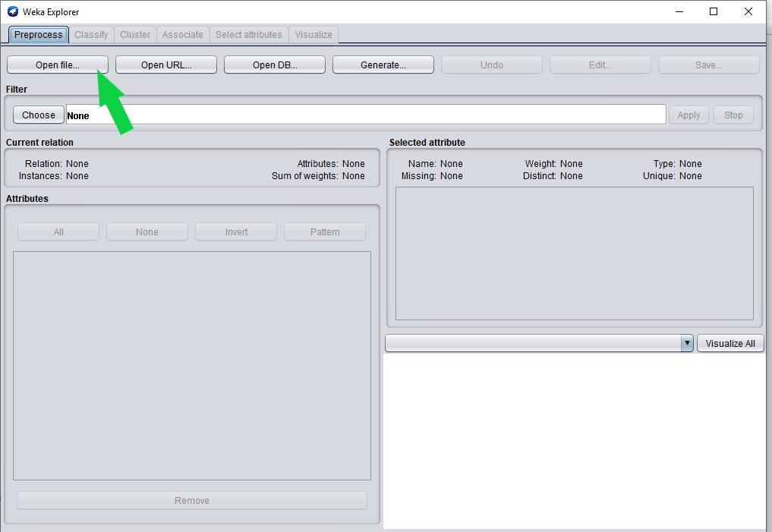Invert the attribute selection
The image size is (772, 532).
[235, 231]
